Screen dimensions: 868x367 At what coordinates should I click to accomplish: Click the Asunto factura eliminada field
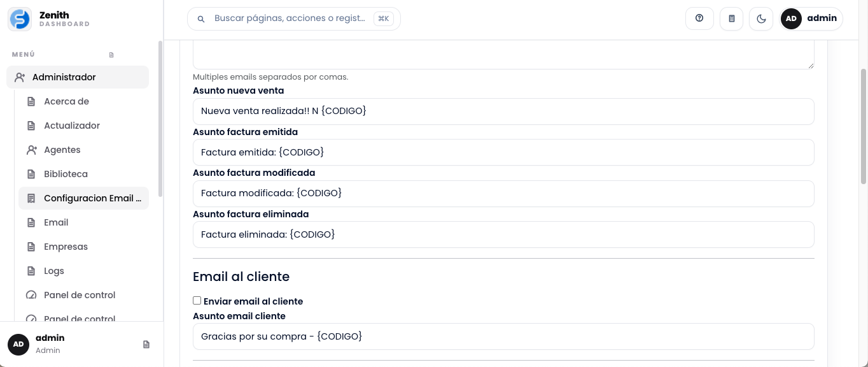tap(503, 234)
